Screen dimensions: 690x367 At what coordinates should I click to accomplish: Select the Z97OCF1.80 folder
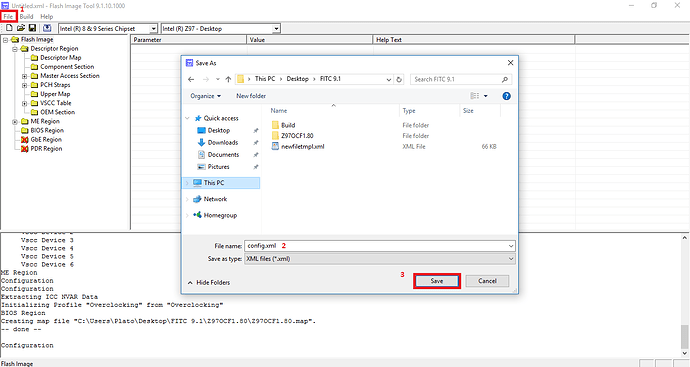(x=297, y=136)
